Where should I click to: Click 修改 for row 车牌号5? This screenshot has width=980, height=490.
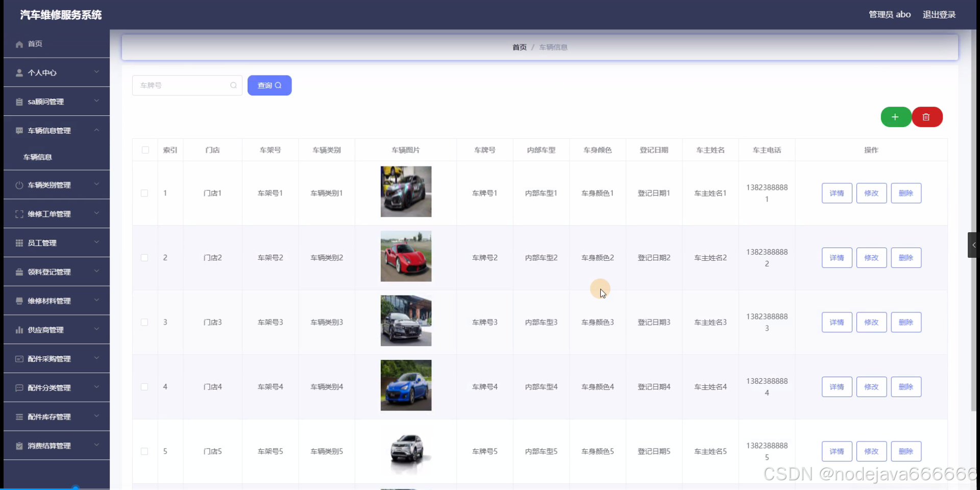(872, 452)
